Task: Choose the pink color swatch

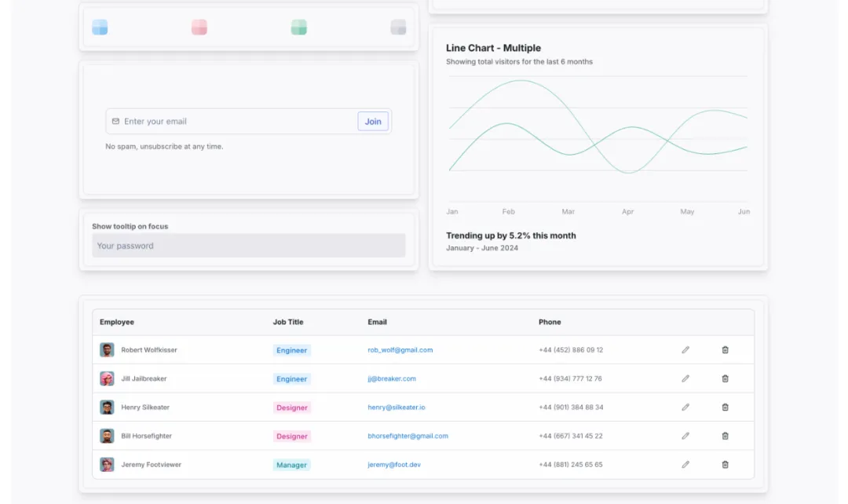Action: (x=199, y=27)
